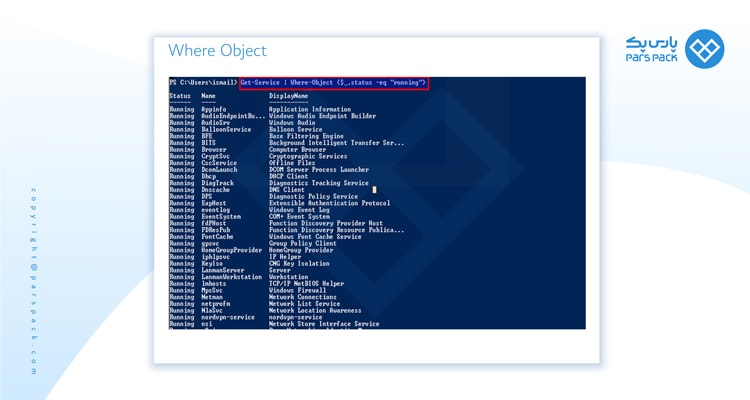Click the 'Name' column header

208,96
